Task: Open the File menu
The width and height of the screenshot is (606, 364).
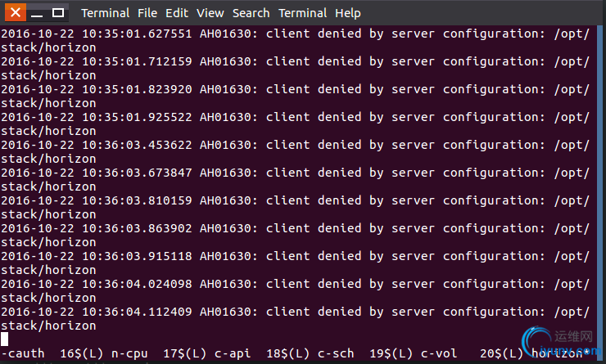Action: click(147, 13)
